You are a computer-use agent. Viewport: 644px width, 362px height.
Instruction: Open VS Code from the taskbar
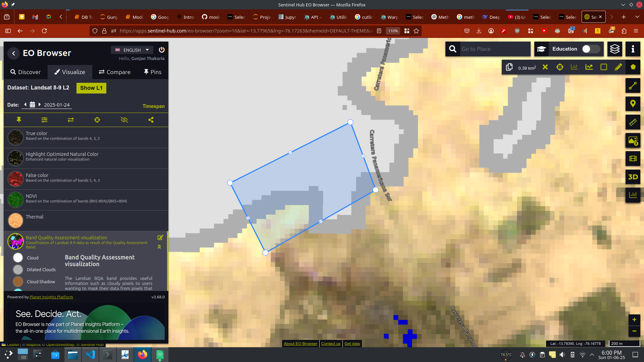coord(90,355)
